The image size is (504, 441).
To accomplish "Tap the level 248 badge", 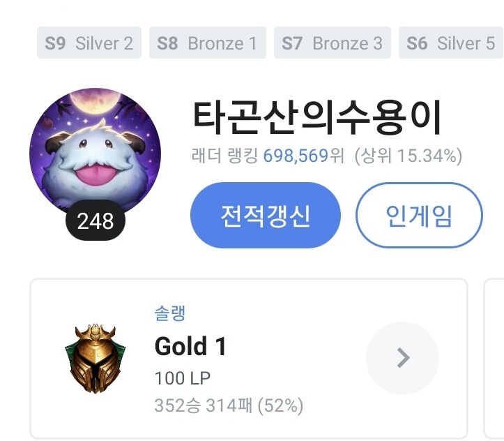I will tap(96, 221).
